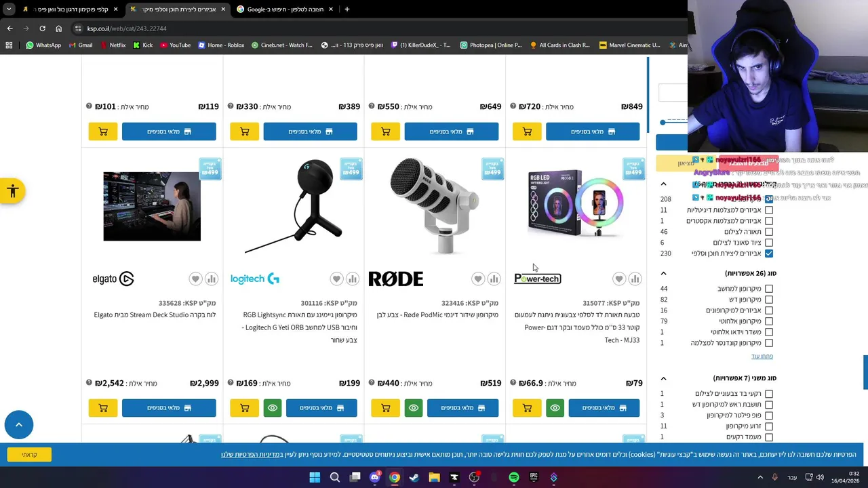Collapse the סוג (26 אפשרויות) filter section
This screenshot has height=488, width=868.
[664, 273]
